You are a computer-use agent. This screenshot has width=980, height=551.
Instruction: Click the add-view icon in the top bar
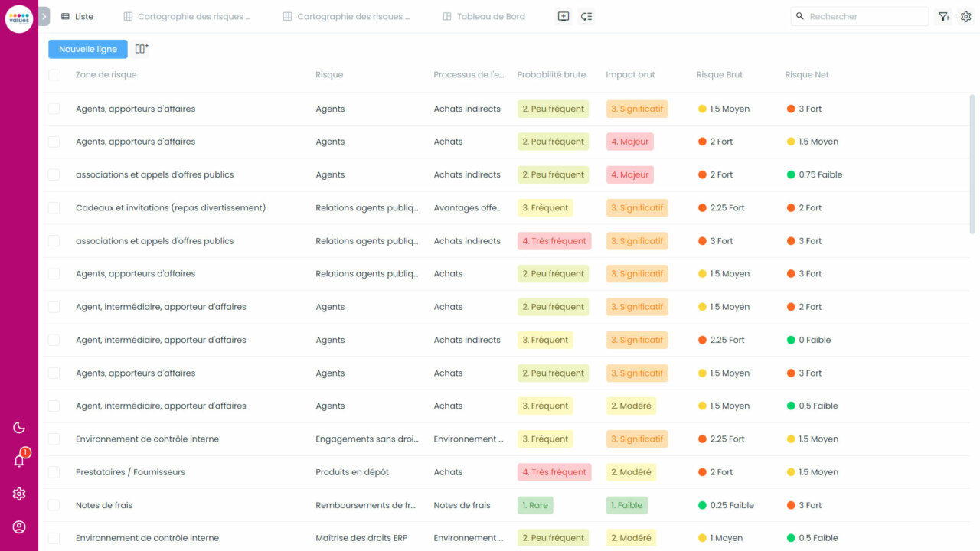click(563, 16)
